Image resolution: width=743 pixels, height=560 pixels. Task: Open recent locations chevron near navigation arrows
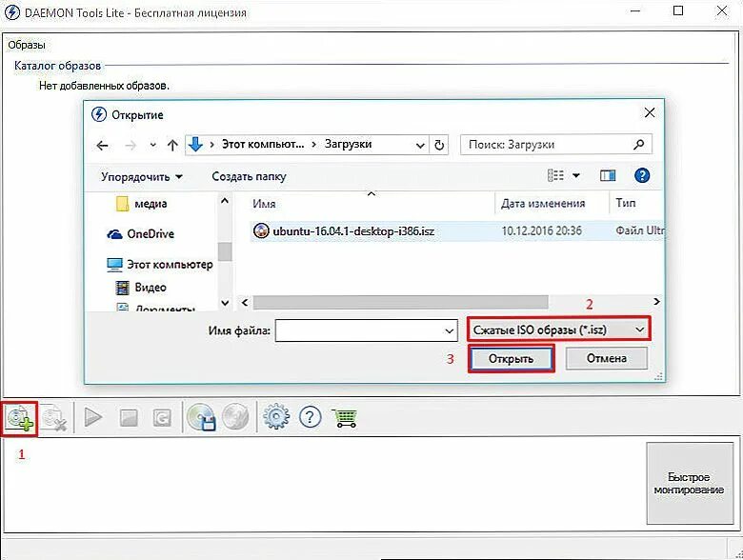pyautogui.click(x=152, y=145)
